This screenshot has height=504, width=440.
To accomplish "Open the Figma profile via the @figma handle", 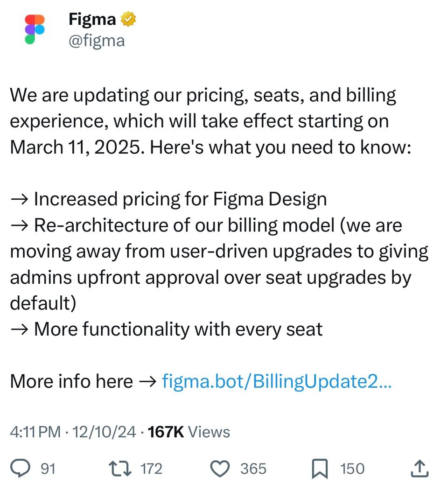I will [96, 40].
